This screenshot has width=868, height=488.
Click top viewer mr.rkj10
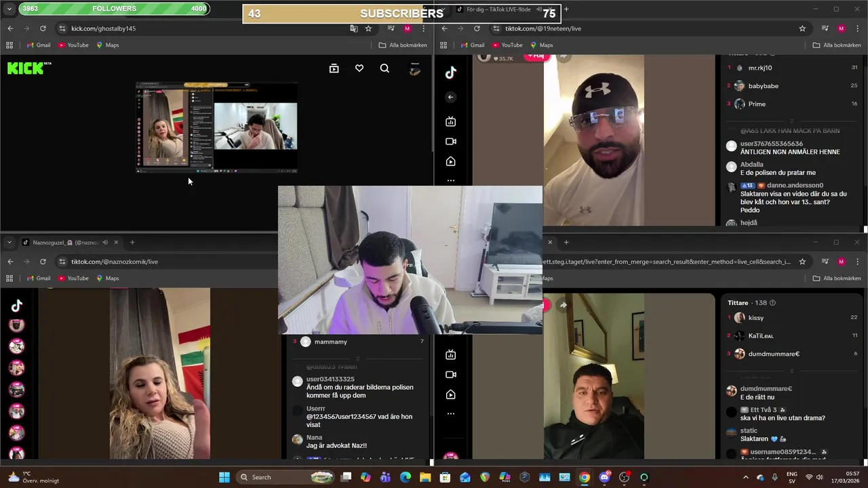point(759,68)
